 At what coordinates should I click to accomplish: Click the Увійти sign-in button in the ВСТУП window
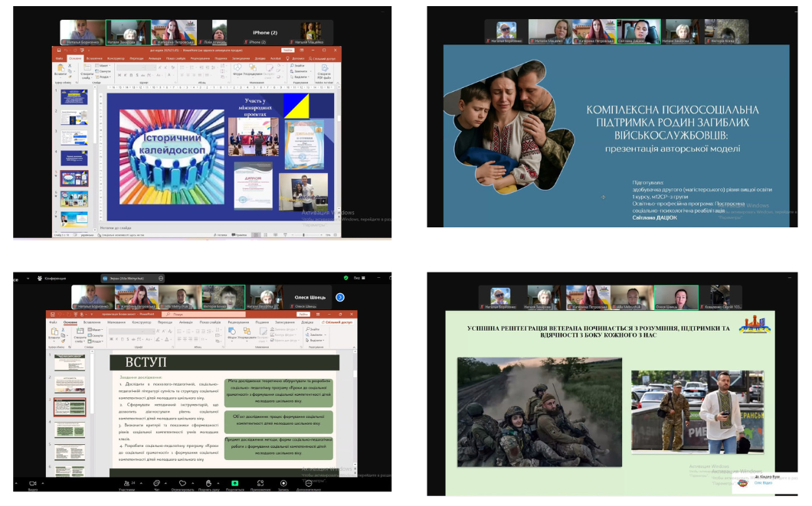[x=303, y=314]
